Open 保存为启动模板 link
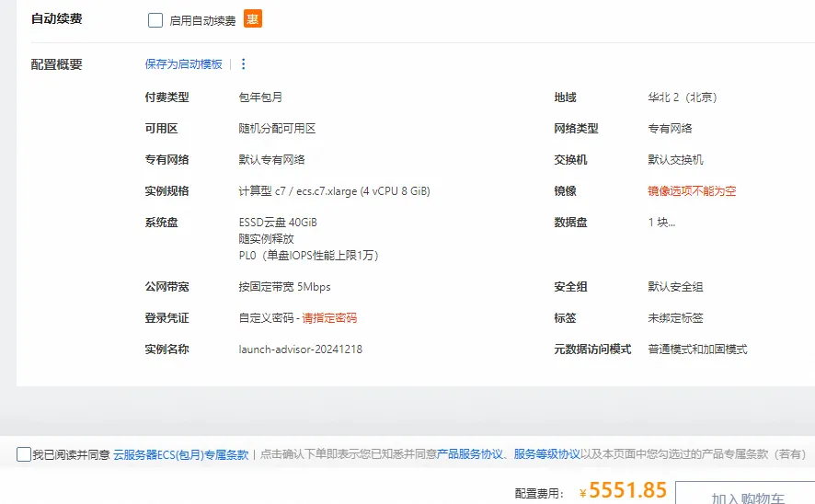The width and height of the screenshot is (815, 504). (x=183, y=64)
